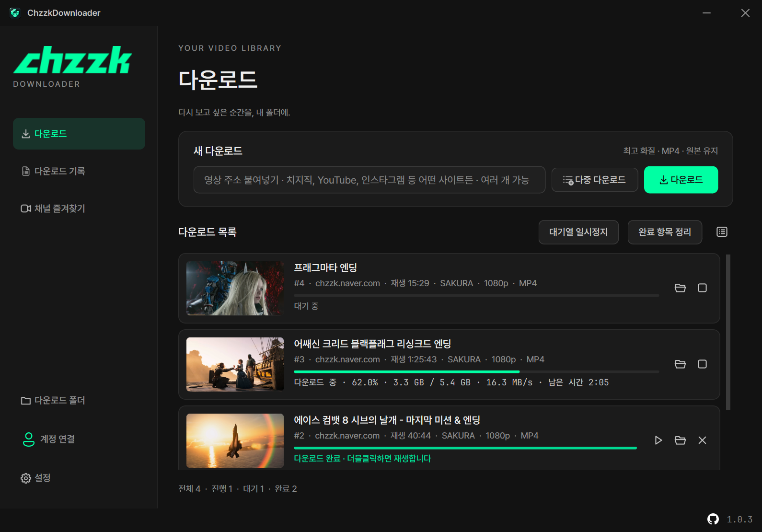The image size is (762, 532).
Task: Open the 다운로드 sidebar section
Action: (79, 134)
